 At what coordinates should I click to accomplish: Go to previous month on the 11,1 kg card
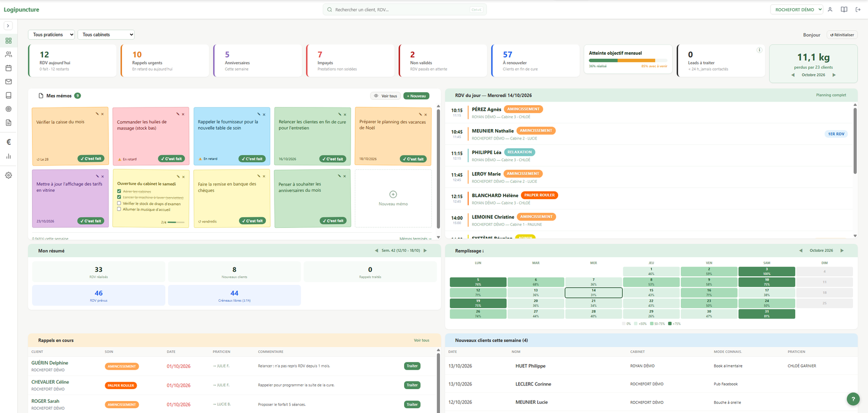click(793, 75)
